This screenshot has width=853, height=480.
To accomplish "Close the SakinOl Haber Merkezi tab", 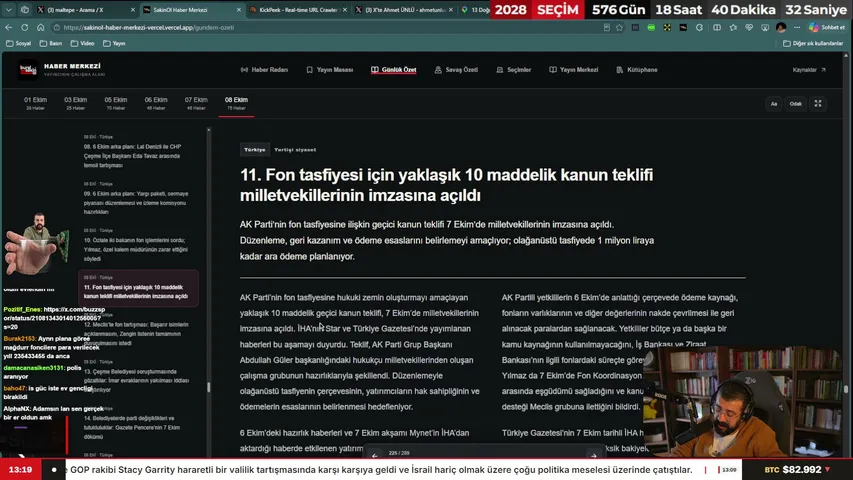I will point(239,10).
